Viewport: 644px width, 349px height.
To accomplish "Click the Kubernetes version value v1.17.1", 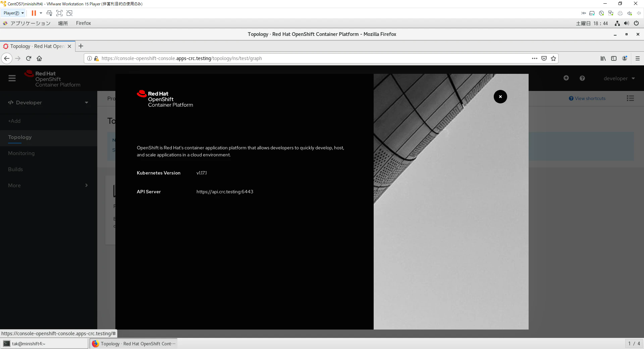I will (x=202, y=173).
